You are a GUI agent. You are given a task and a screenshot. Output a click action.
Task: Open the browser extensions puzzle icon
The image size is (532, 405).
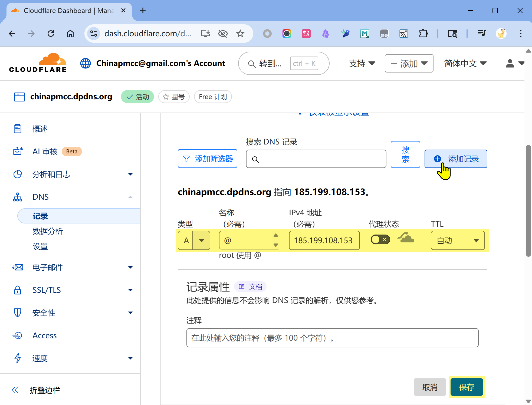(x=423, y=34)
